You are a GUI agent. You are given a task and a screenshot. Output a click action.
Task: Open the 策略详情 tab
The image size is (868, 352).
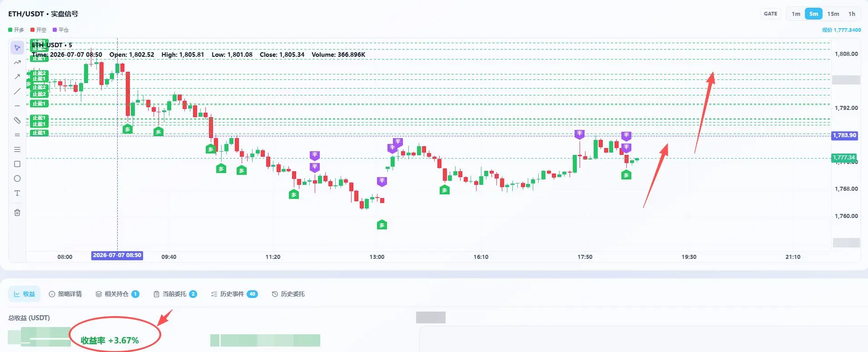[x=65, y=294]
